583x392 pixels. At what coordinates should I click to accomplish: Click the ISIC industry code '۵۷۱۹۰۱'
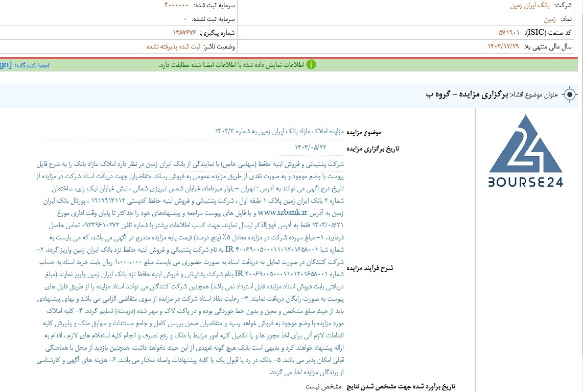[509, 33]
